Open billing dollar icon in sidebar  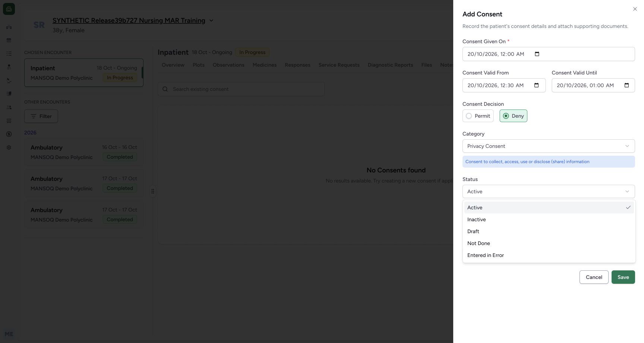[9, 134]
